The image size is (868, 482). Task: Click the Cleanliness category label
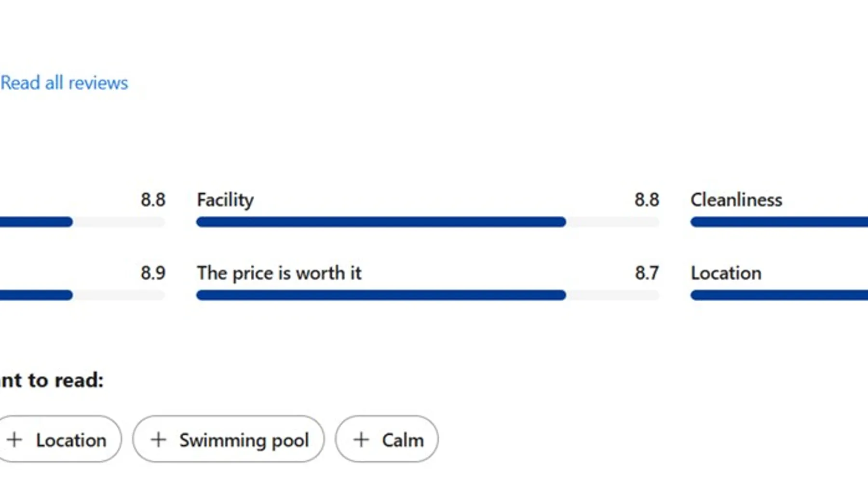pos(736,200)
